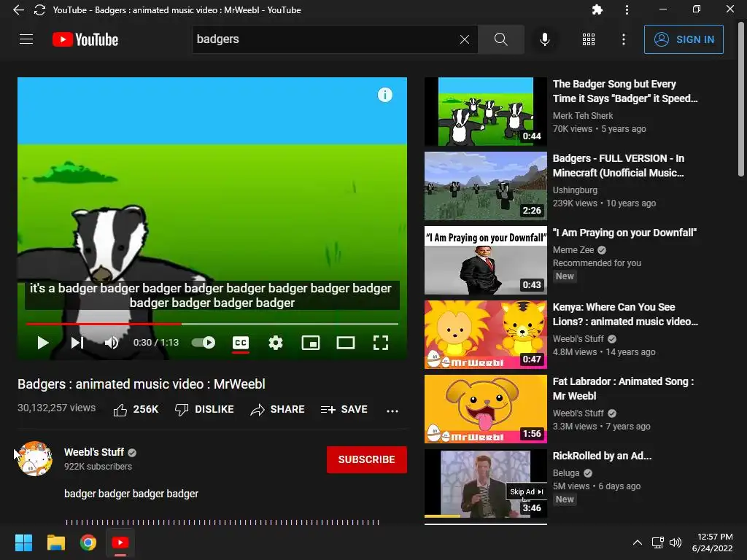This screenshot has height=560, width=747.
Task: Open more actions ellipsis under video
Action: pos(392,411)
